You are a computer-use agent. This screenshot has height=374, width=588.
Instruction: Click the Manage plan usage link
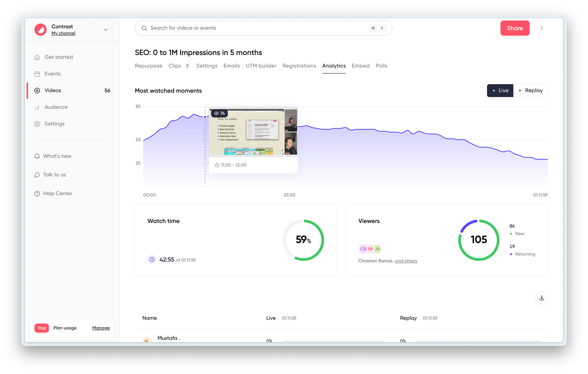click(x=101, y=328)
